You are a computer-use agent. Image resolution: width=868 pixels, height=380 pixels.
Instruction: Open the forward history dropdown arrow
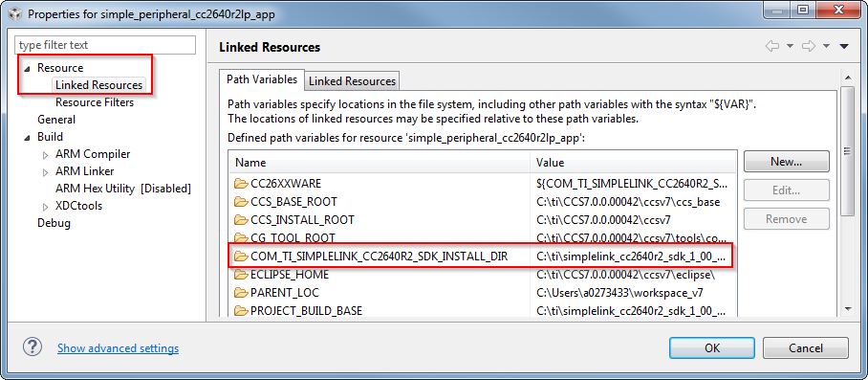coord(827,46)
